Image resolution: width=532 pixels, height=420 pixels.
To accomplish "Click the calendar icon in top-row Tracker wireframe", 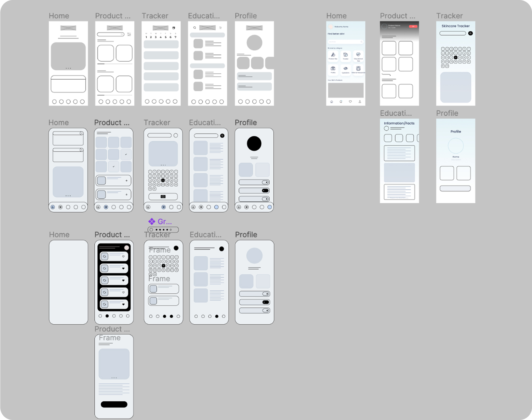I will click(x=174, y=28).
